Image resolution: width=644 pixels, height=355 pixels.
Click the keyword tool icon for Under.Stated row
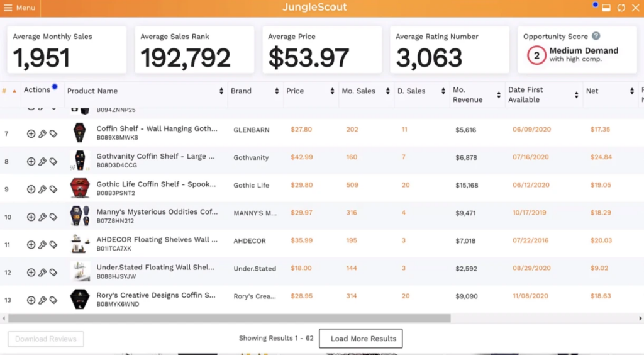pos(42,273)
